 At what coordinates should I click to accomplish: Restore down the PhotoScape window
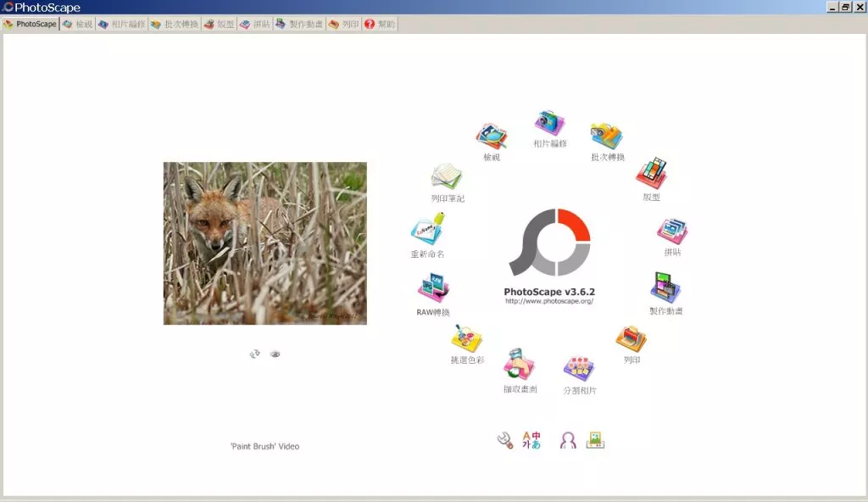846,7
